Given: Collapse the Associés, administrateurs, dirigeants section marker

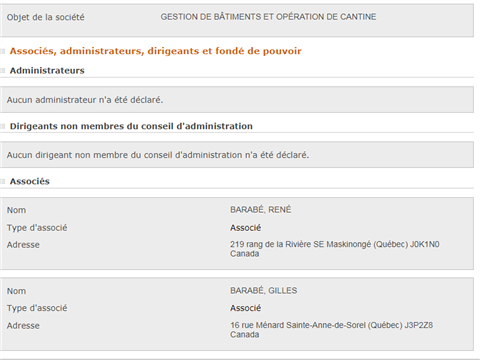Looking at the screenshot, I should (x=3, y=51).
